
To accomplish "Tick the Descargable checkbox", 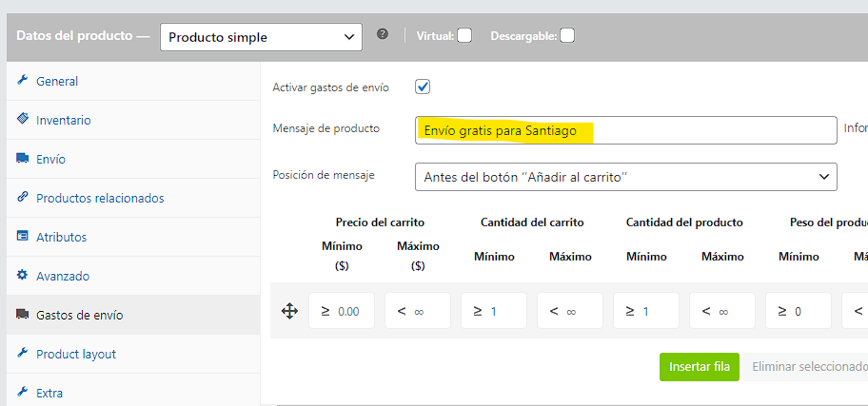I will point(567,36).
